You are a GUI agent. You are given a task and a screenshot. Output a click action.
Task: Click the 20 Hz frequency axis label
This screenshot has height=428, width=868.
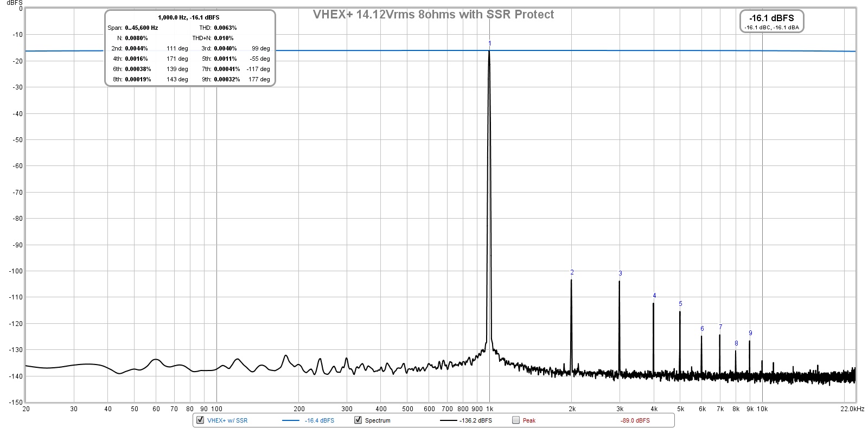[x=25, y=409]
